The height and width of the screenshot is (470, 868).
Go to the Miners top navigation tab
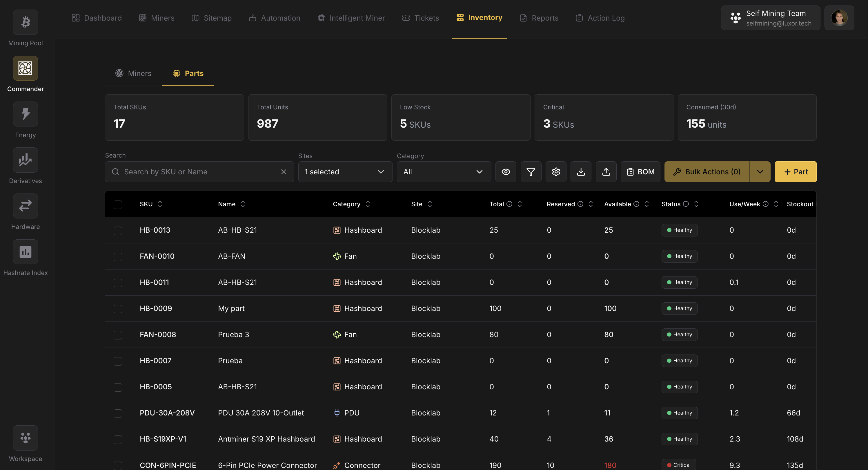click(157, 18)
